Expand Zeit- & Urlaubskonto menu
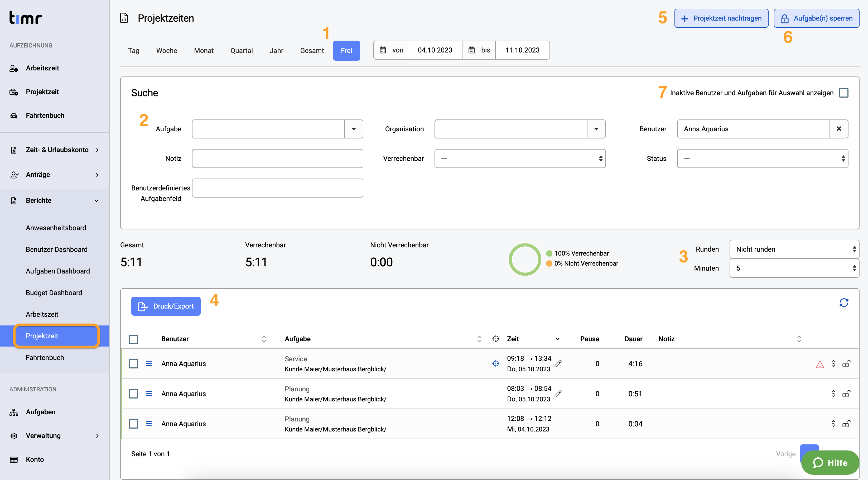Screen dimensions: 868x480 [55, 150]
